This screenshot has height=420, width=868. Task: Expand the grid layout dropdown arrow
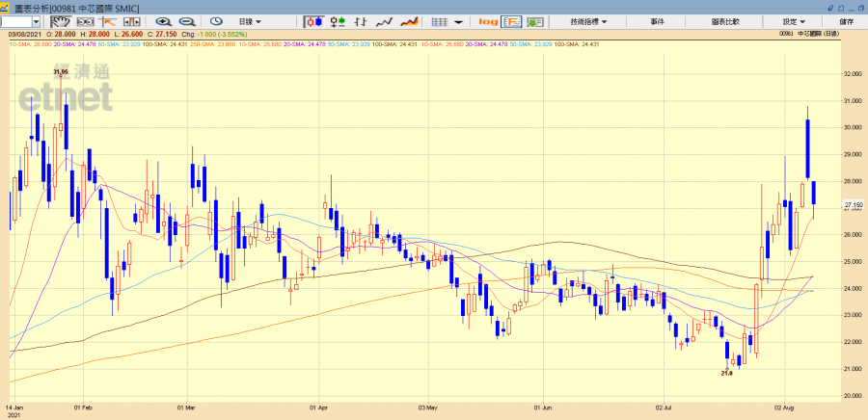pos(458,21)
